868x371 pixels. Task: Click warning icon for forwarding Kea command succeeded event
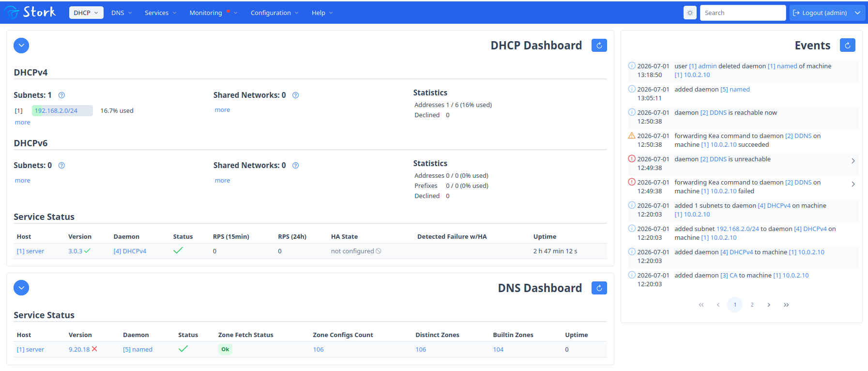632,136
